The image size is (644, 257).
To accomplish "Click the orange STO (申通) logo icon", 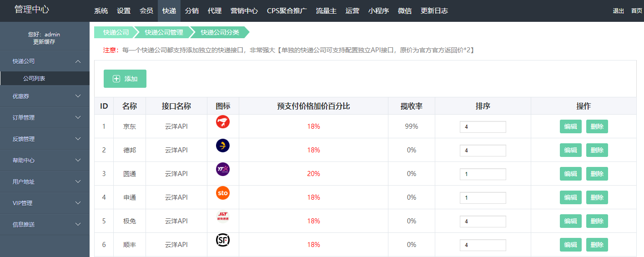I will pos(222,193).
